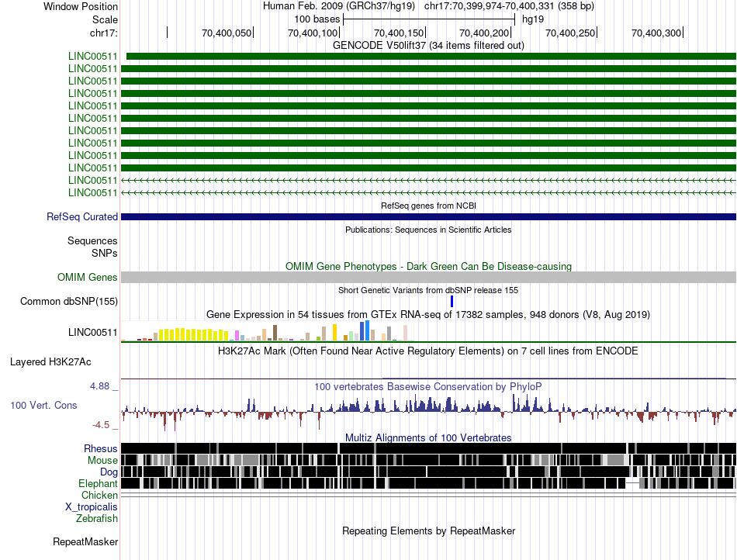Click the 'Dog' alignment row label
737x560 pixels.
click(x=109, y=472)
